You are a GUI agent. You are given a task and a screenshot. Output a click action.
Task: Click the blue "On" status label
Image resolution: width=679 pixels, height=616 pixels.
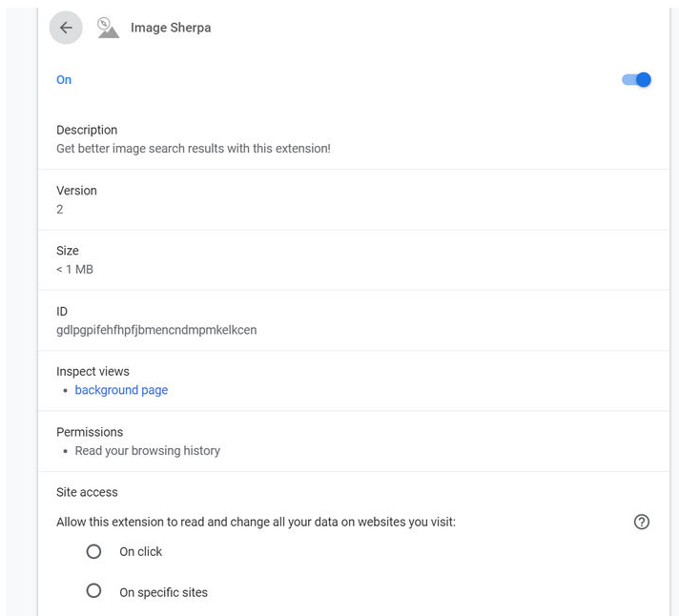pyautogui.click(x=64, y=80)
